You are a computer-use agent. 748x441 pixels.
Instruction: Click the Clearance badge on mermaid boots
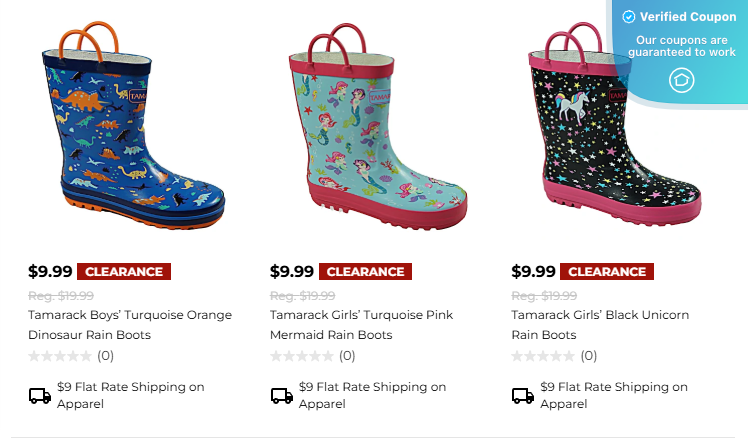point(366,271)
